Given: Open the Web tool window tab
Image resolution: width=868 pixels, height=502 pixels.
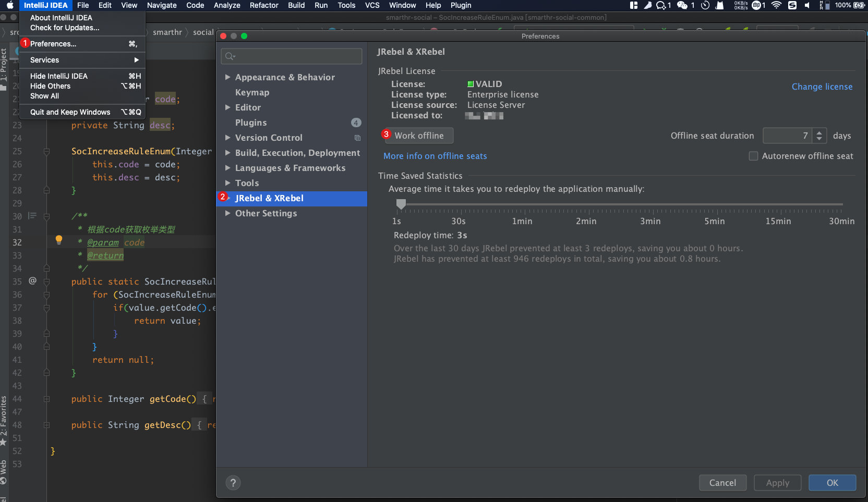Looking at the screenshot, I should 4,473.
